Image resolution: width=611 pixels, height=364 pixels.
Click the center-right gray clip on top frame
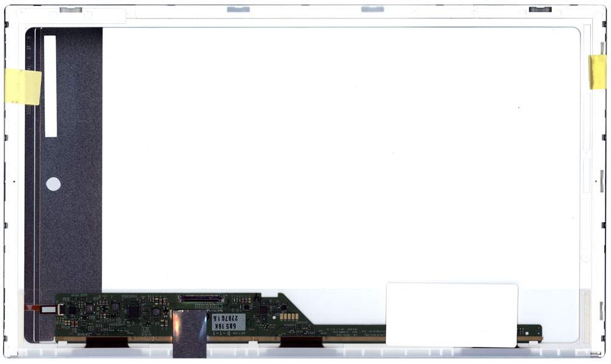click(373, 9)
